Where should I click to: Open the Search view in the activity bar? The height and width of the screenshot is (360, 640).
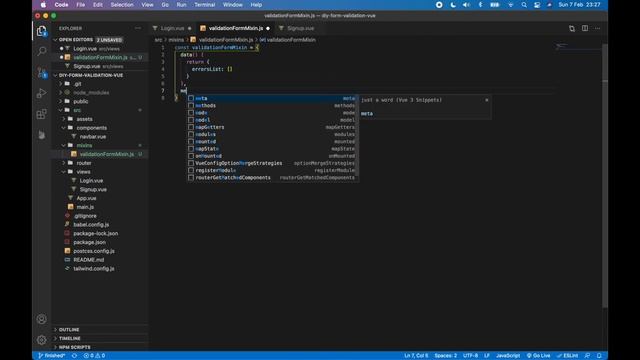tap(41, 51)
